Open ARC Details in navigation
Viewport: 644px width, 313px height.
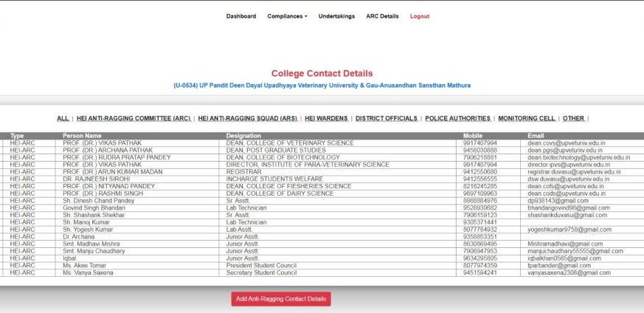[382, 16]
